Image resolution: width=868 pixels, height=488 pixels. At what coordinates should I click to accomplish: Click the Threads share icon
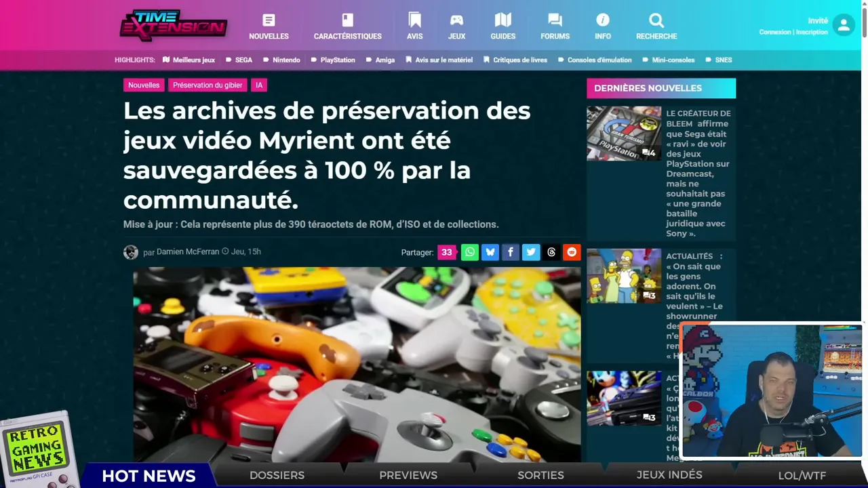[x=551, y=252]
